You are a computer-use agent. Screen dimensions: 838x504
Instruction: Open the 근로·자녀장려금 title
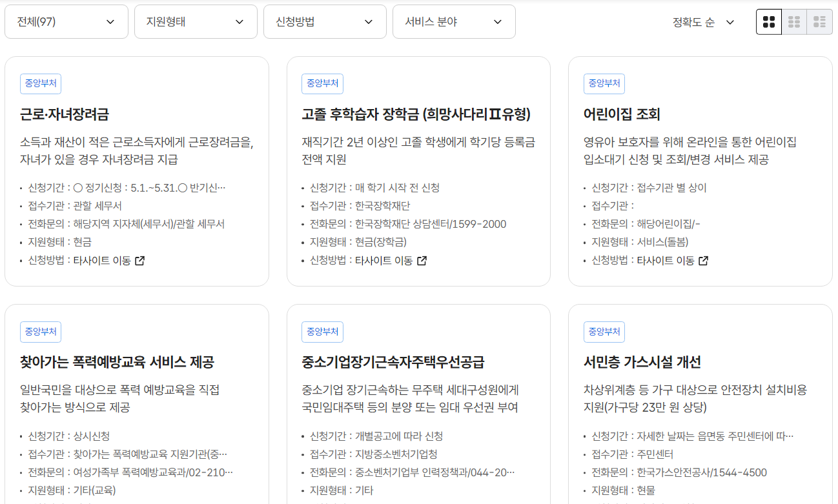tap(65, 114)
